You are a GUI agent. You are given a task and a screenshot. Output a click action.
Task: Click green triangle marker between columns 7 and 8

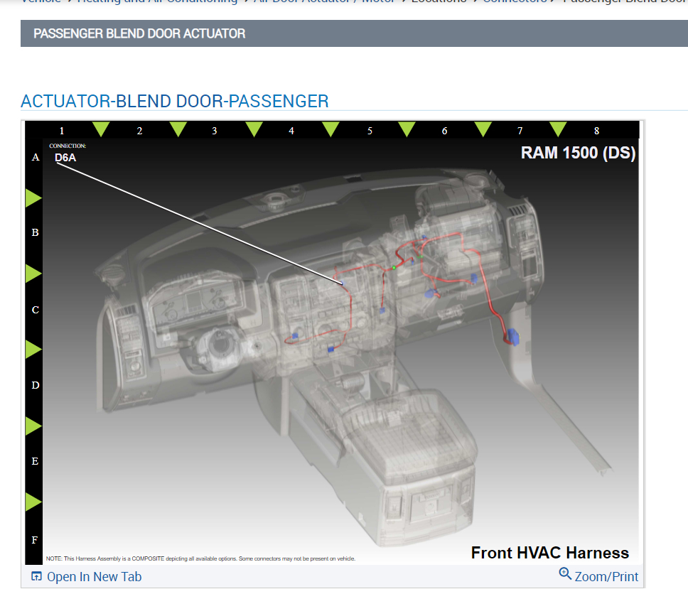coord(558,129)
